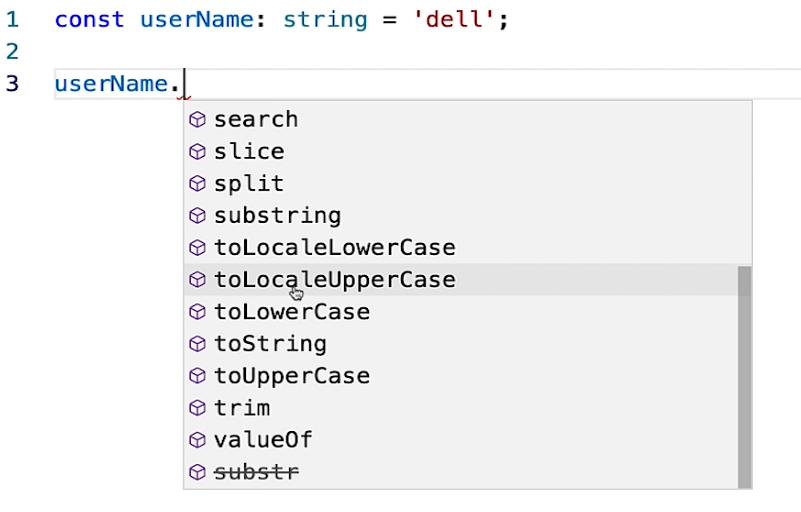Click the method cube icon beside split
Screen dimensions: 801x512
click(x=197, y=184)
